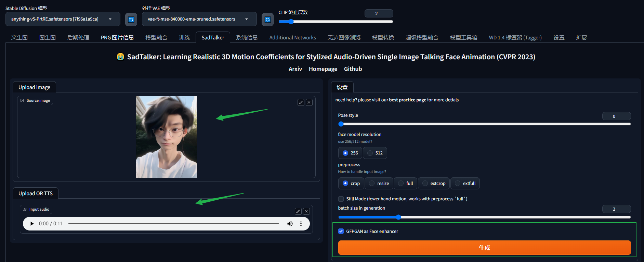Open the Stable Diffusion model dropdown

click(x=63, y=19)
